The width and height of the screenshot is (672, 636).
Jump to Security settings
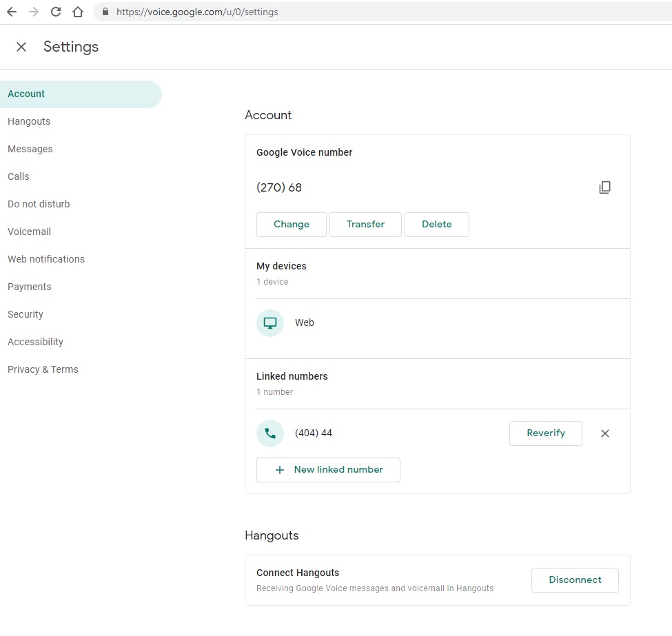[26, 314]
